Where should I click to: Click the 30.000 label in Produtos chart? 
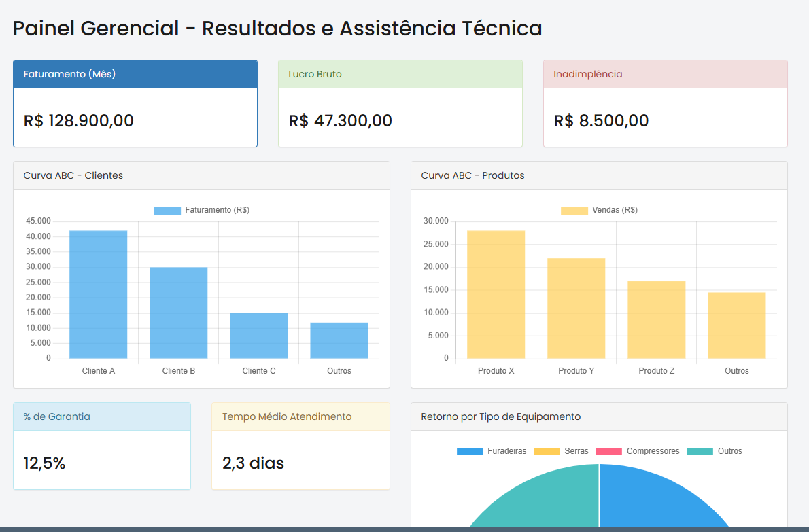pyautogui.click(x=436, y=221)
